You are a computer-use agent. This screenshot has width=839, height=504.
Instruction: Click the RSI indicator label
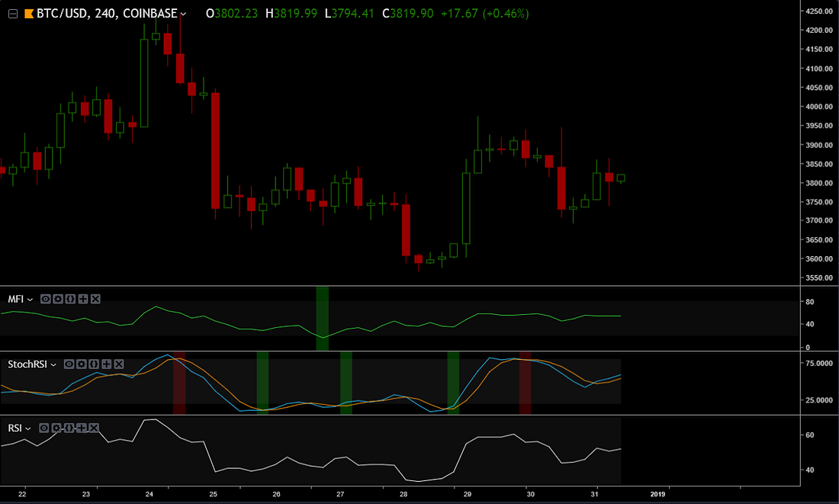pyautogui.click(x=14, y=429)
